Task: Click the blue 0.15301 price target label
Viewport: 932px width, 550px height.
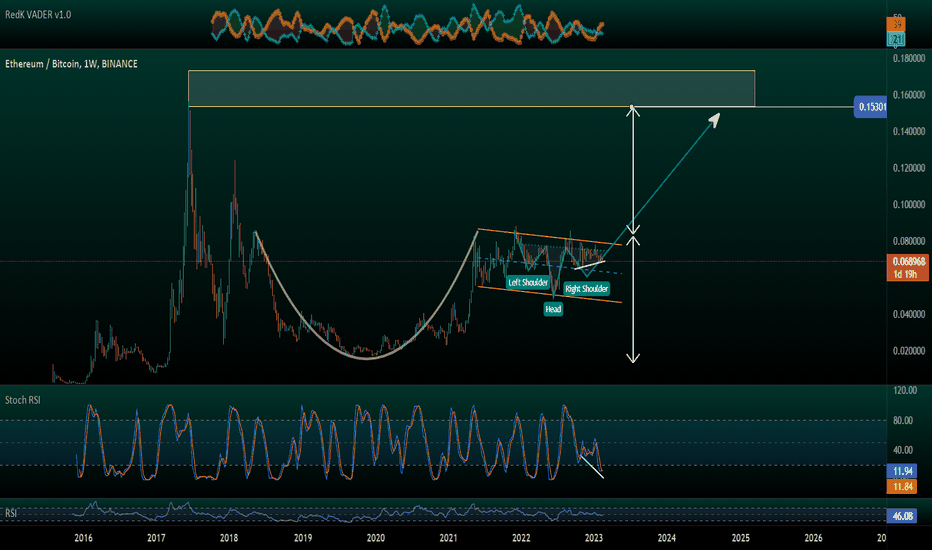Action: point(871,107)
